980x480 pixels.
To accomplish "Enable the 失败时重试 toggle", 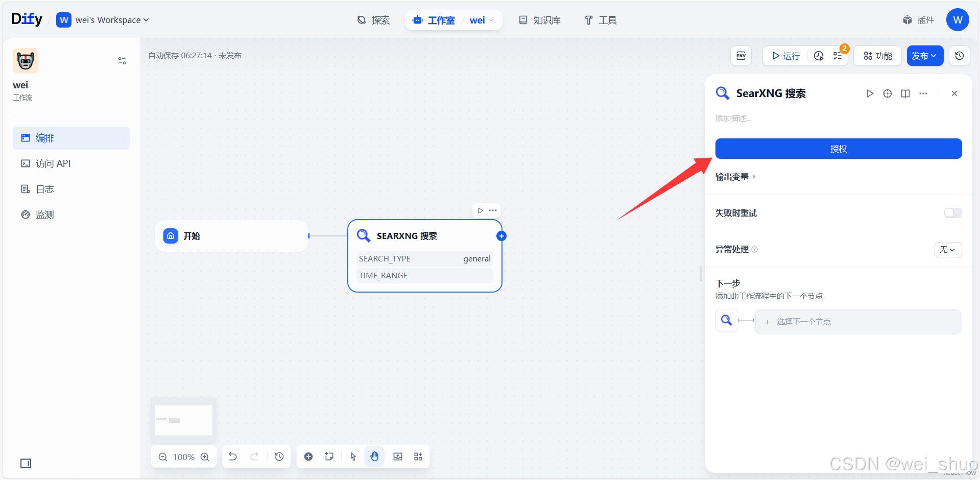I will coord(953,213).
